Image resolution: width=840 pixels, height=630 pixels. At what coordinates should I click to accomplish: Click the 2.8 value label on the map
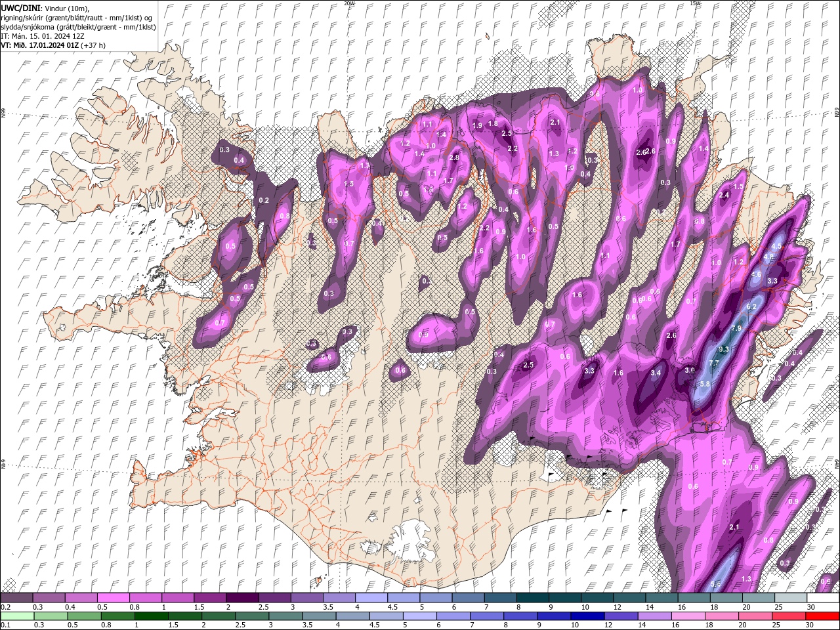click(454, 157)
